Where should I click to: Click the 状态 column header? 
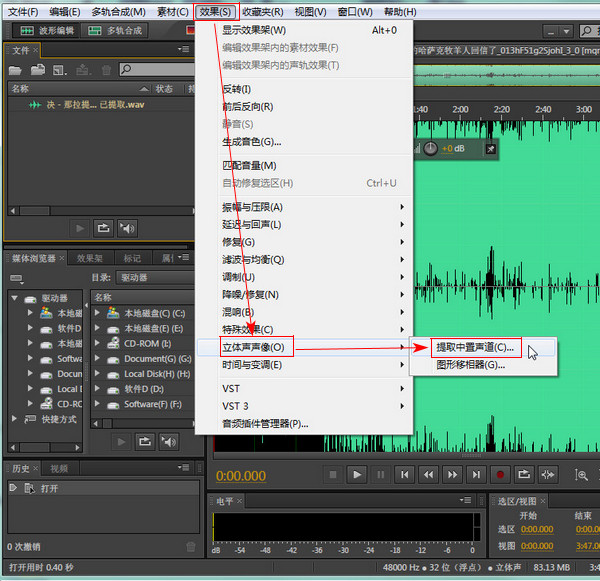(164, 89)
